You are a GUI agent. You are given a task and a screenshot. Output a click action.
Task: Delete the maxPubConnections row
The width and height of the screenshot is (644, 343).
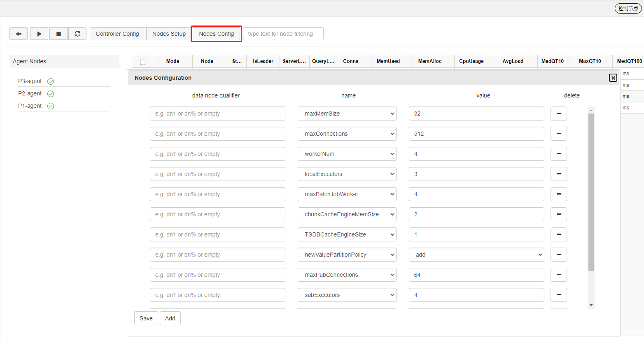coord(558,275)
